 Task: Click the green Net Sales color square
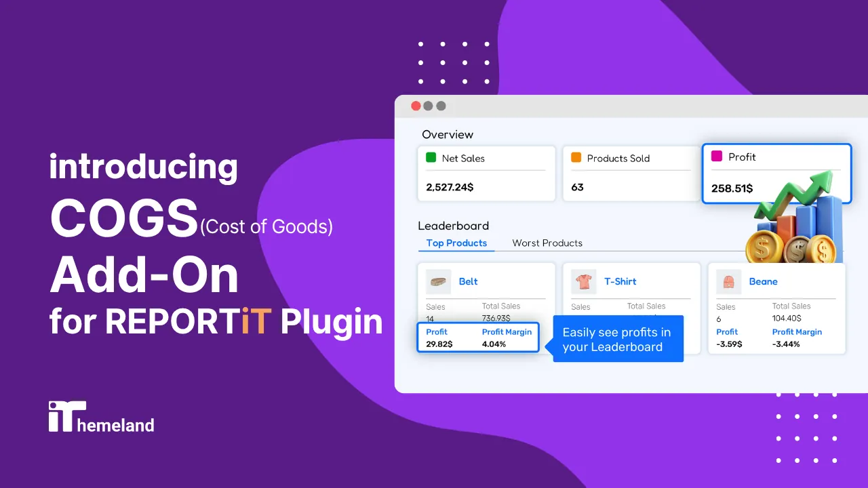[x=431, y=157]
